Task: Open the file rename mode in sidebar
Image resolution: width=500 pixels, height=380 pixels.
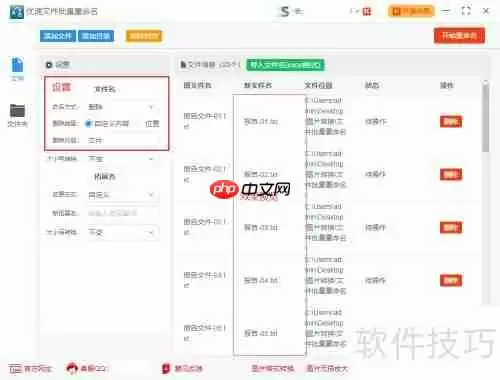Action: point(18,69)
